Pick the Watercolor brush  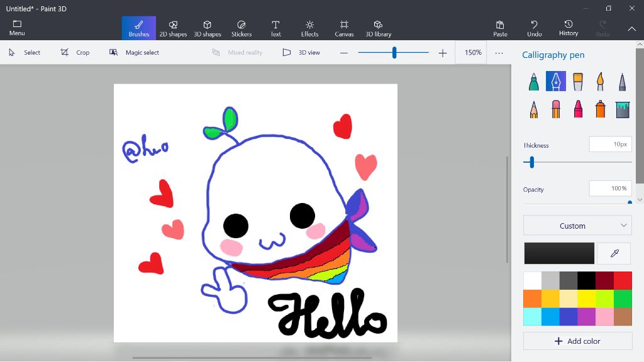click(x=600, y=81)
